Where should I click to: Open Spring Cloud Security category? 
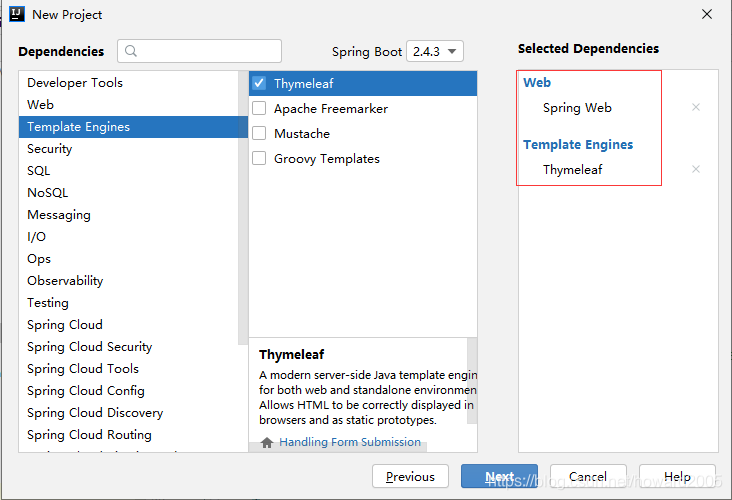[x=128, y=346]
